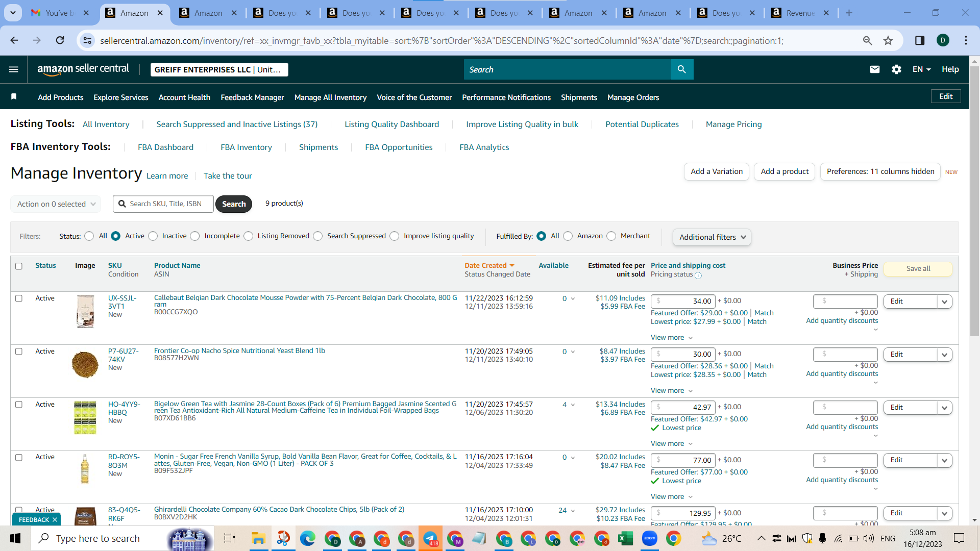Image resolution: width=980 pixels, height=551 pixels.
Task: Expand View more for Callebaut pricing
Action: [x=672, y=338]
